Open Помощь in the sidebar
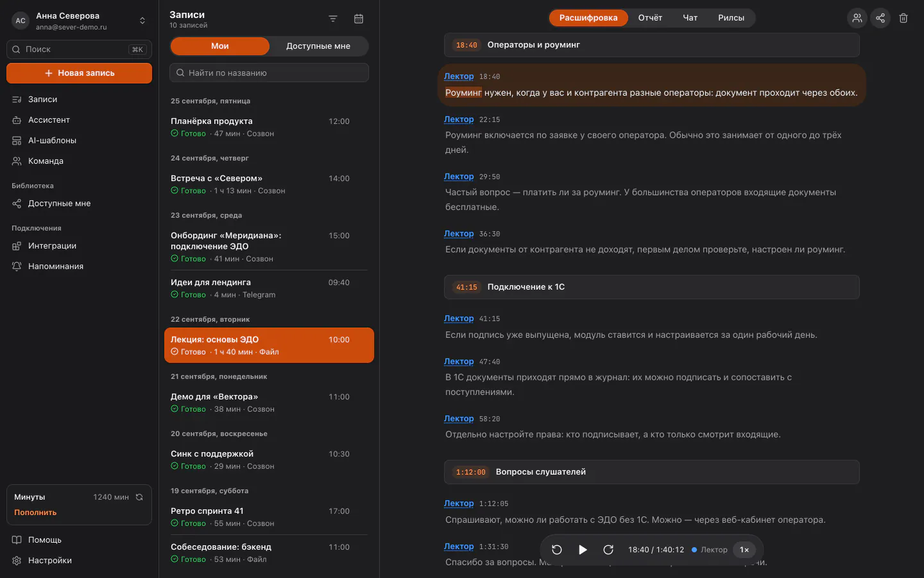 tap(79, 540)
